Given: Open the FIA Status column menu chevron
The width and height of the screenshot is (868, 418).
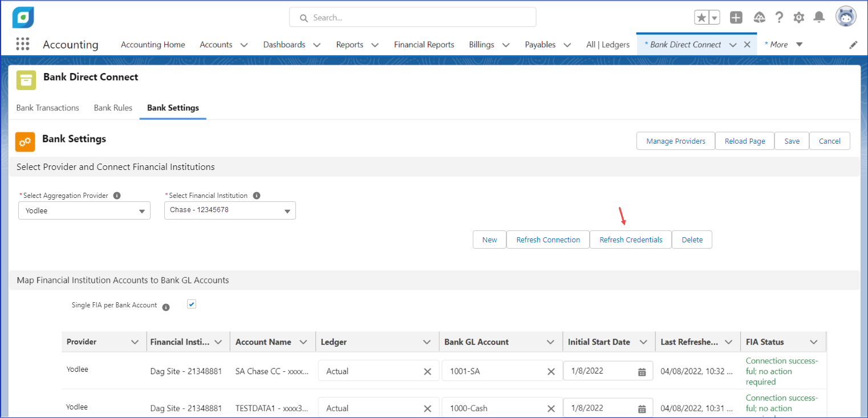Looking at the screenshot, I should tap(814, 342).
